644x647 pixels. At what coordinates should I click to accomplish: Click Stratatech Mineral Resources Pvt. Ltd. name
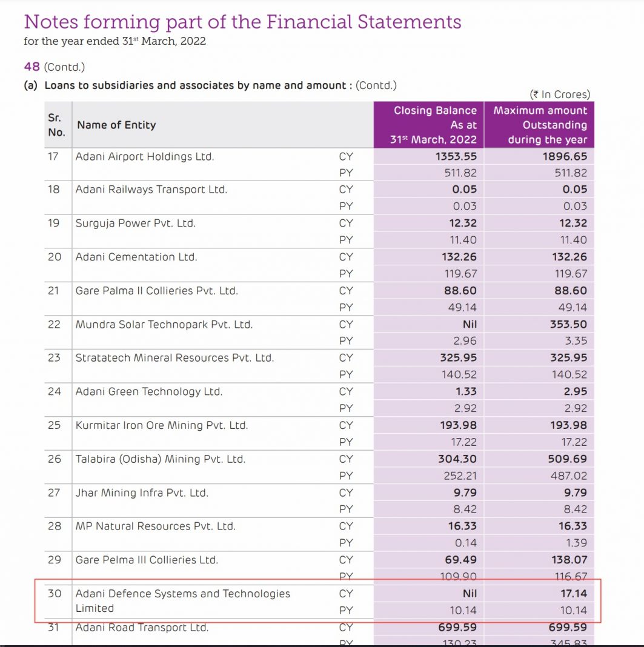click(x=174, y=358)
